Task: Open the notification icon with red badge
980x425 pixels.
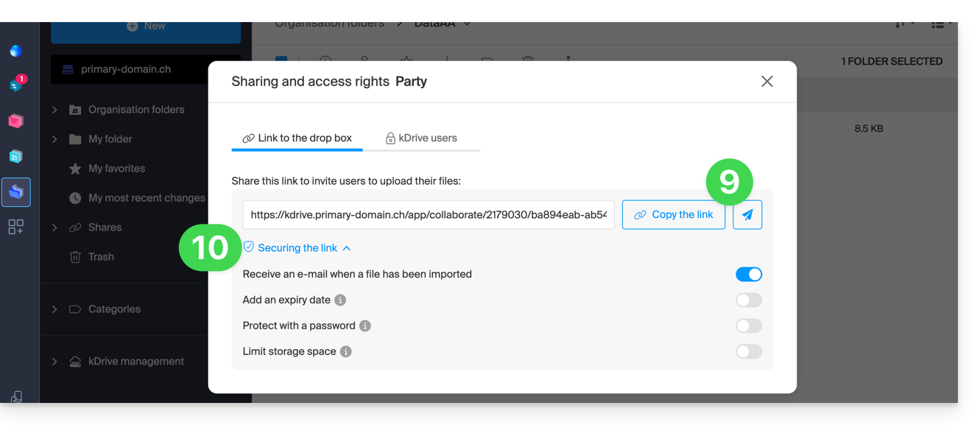Action: pos(15,85)
